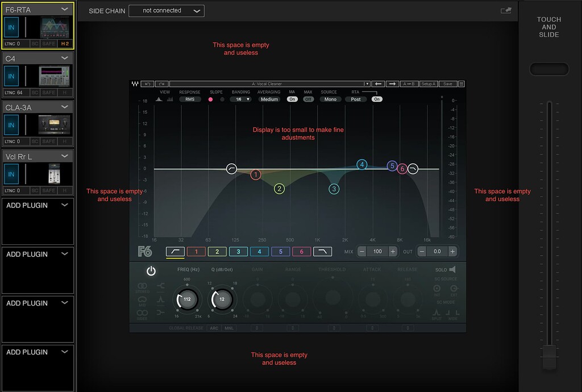Select the filled spectrum VIEW icon
This screenshot has width=582, height=392.
click(x=159, y=99)
